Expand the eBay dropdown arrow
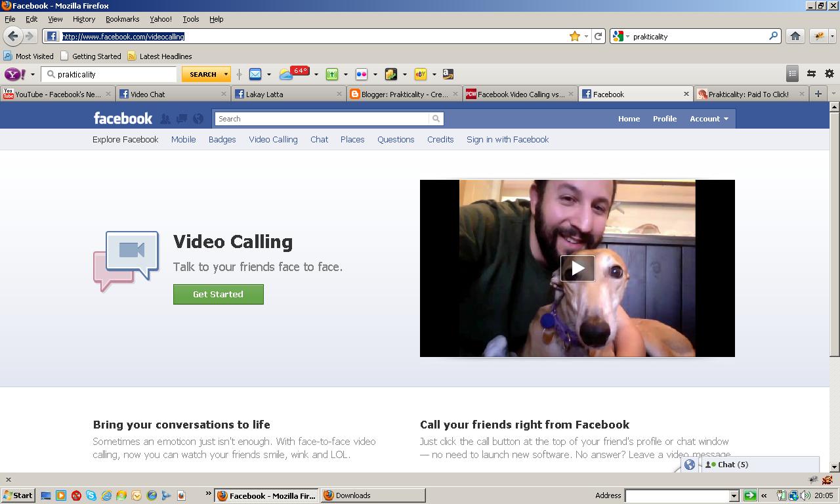This screenshot has height=504, width=840. 434,74
